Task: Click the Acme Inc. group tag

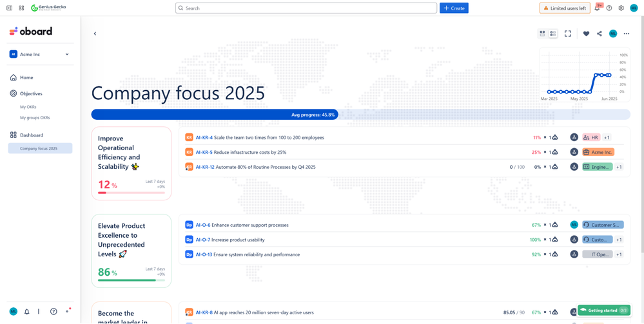Action: tap(598, 153)
